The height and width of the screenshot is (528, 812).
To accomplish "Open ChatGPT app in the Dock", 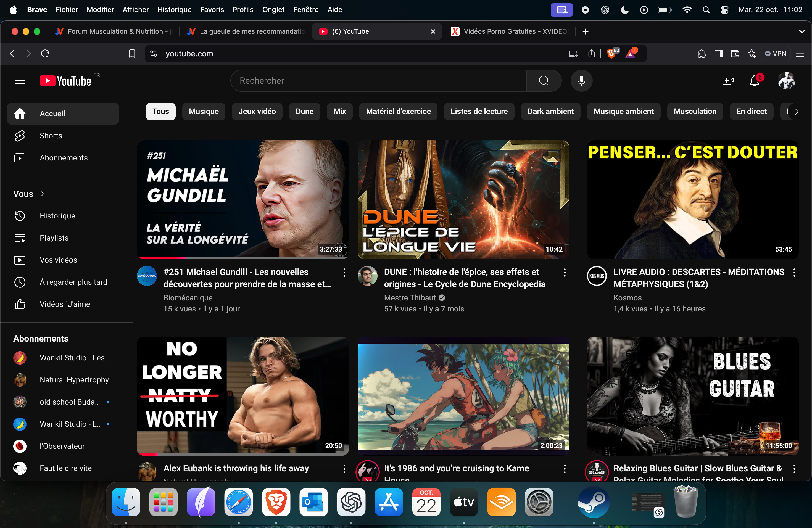I will point(351,502).
